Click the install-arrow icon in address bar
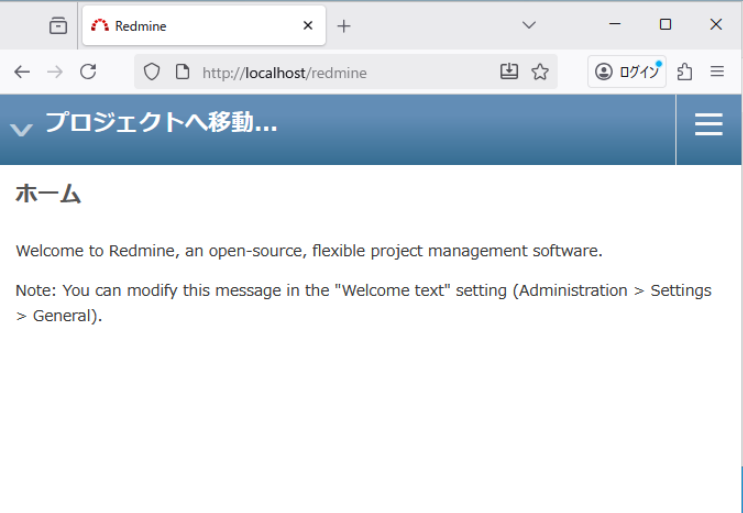 coord(509,72)
